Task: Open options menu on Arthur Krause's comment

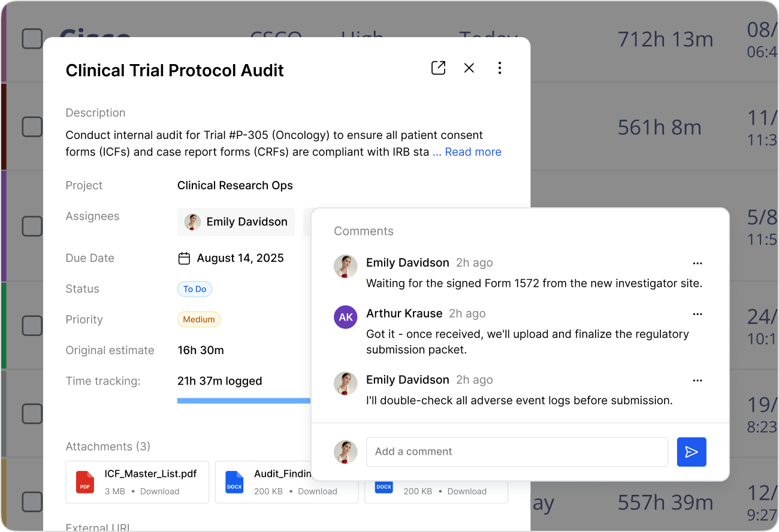Action: coord(697,314)
